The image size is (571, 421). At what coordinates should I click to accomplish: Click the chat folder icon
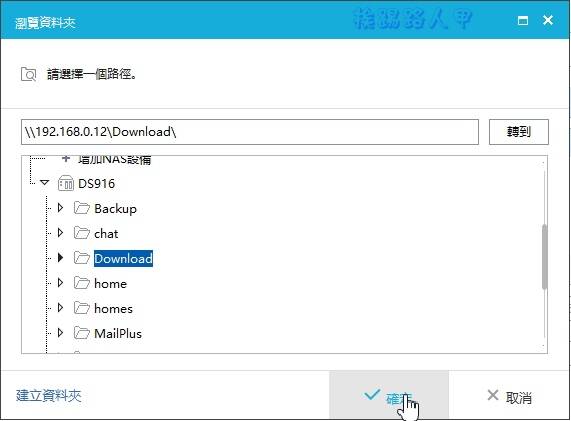click(x=82, y=233)
